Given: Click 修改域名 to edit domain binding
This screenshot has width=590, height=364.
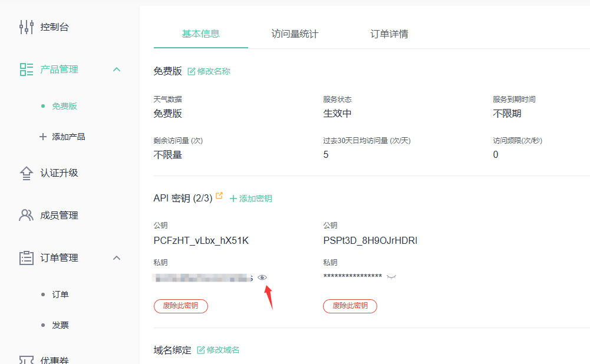Looking at the screenshot, I should 219,350.
